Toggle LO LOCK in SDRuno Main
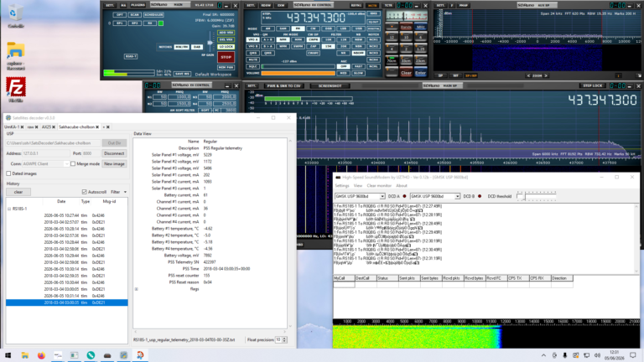The height and width of the screenshot is (362, 644). click(226, 47)
